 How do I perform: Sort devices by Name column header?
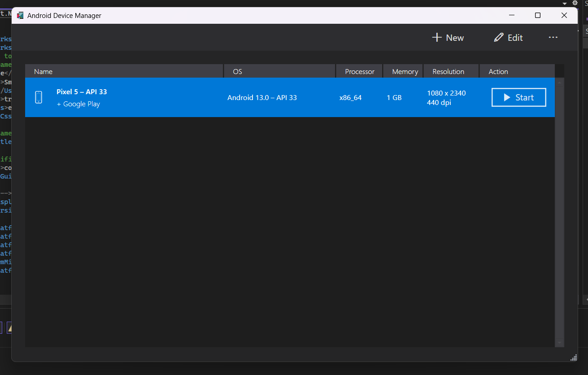click(124, 71)
